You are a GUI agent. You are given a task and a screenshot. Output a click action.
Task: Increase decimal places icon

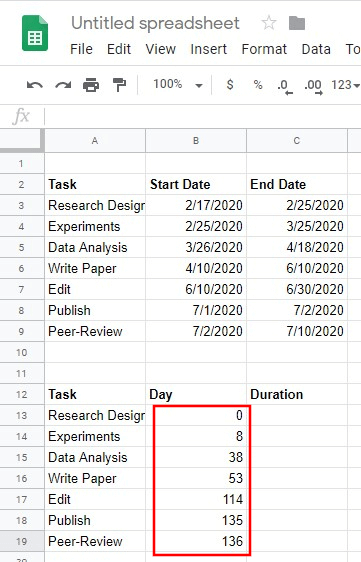click(x=313, y=86)
